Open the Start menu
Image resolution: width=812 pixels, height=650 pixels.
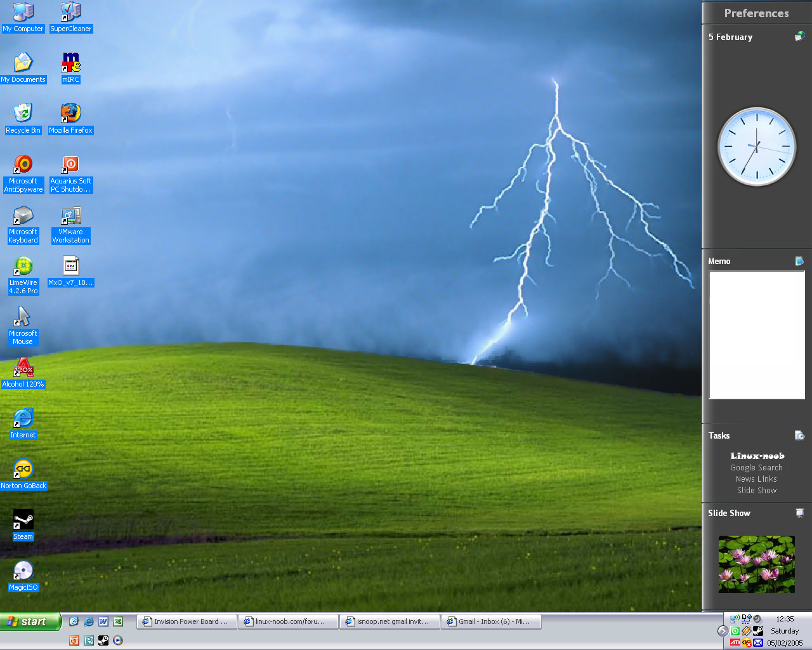(x=30, y=622)
